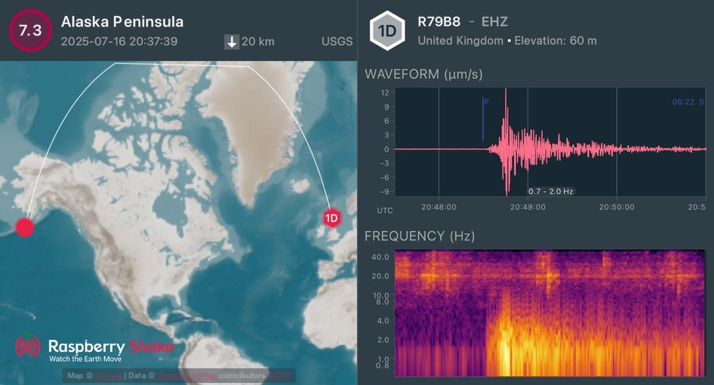
Task: Click the 06:22 S arrival label
Action: tap(688, 102)
